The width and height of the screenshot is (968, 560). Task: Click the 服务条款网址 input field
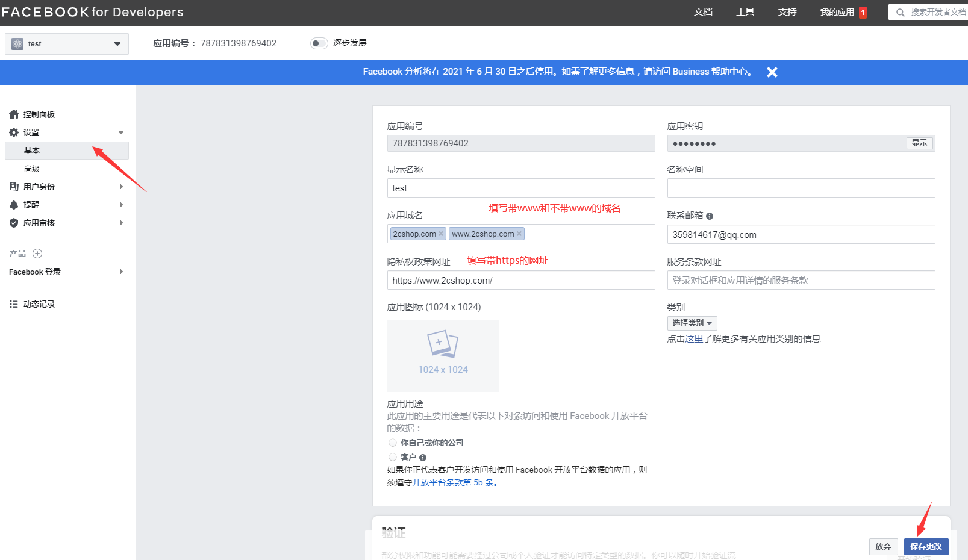pyautogui.click(x=801, y=280)
